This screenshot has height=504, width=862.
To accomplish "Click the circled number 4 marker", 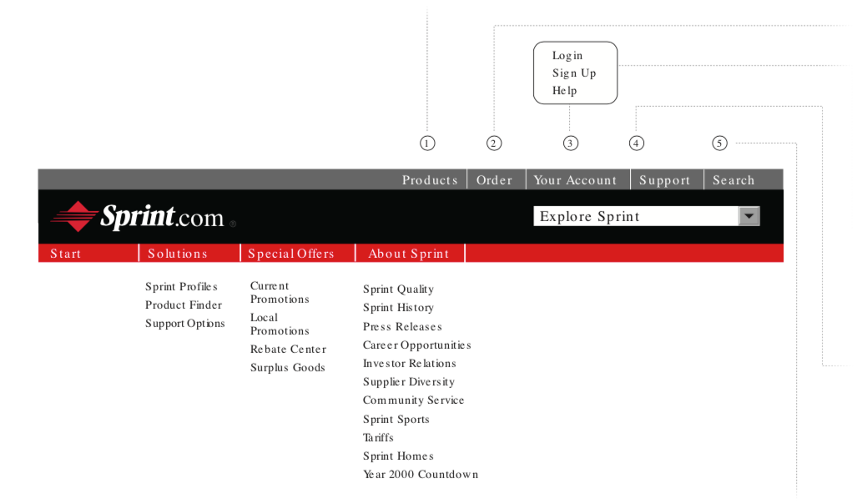I will 637,144.
